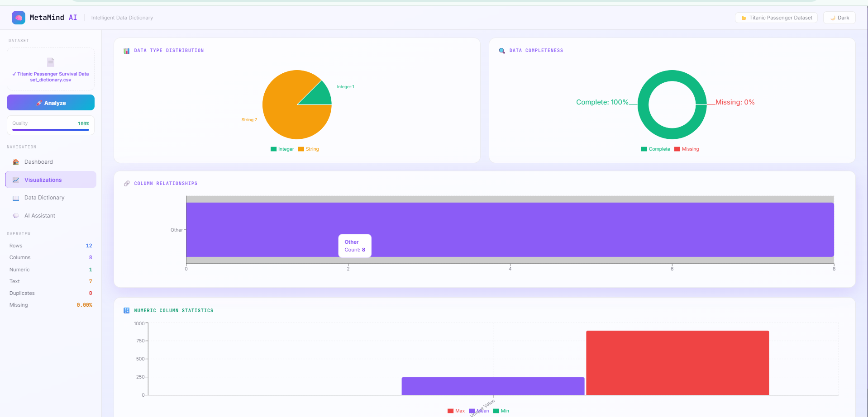Screen dimensions: 868x417
Task: Click the rocket icon on Analyze button
Action: click(39, 103)
